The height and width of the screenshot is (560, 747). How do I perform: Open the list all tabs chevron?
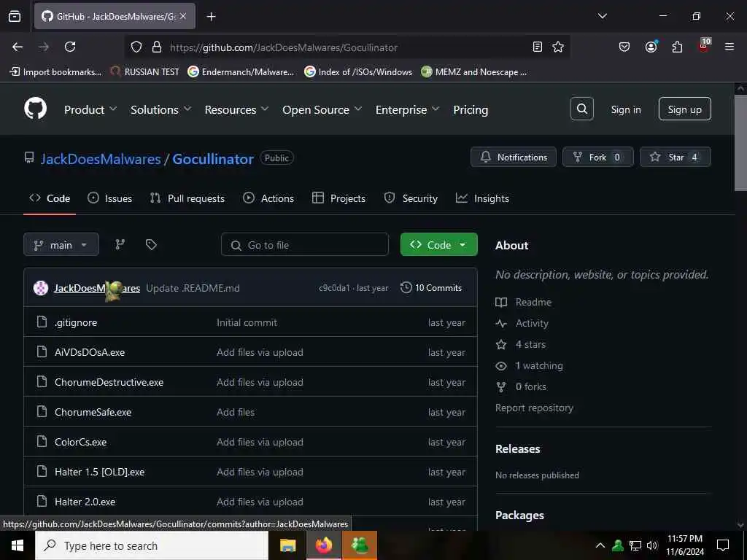(x=602, y=16)
